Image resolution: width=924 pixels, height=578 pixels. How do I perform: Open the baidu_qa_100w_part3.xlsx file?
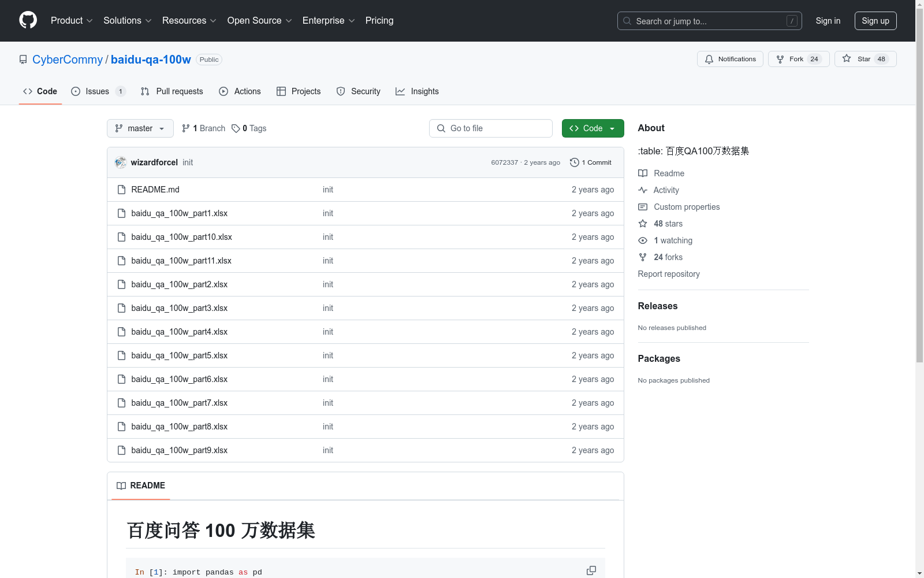179,308
